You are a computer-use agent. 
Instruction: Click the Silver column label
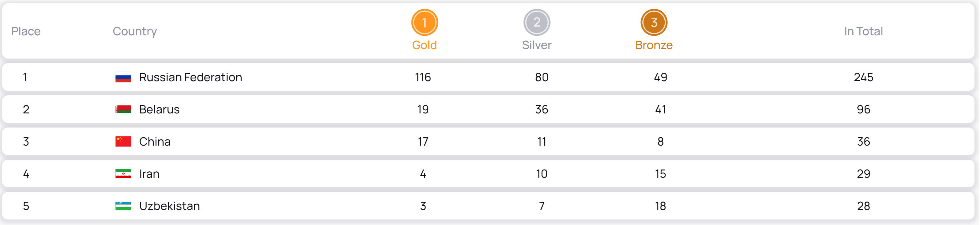coord(537,45)
